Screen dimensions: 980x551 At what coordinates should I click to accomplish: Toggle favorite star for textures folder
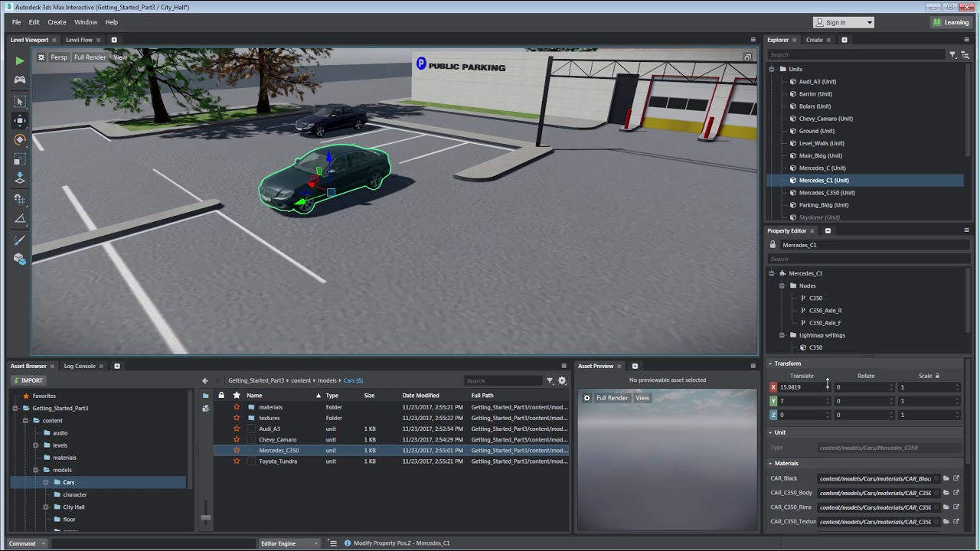click(x=237, y=418)
